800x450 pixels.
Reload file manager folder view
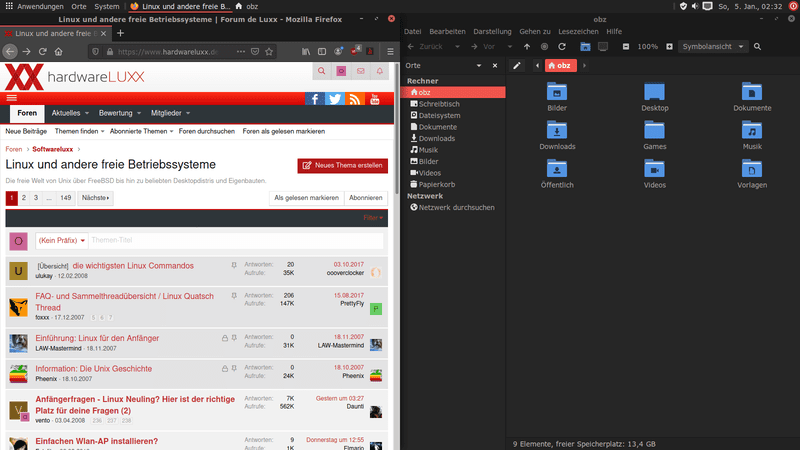(562, 46)
